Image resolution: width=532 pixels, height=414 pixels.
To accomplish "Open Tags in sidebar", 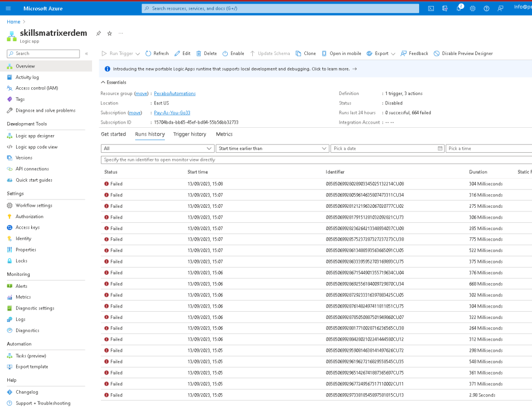I will [20, 99].
